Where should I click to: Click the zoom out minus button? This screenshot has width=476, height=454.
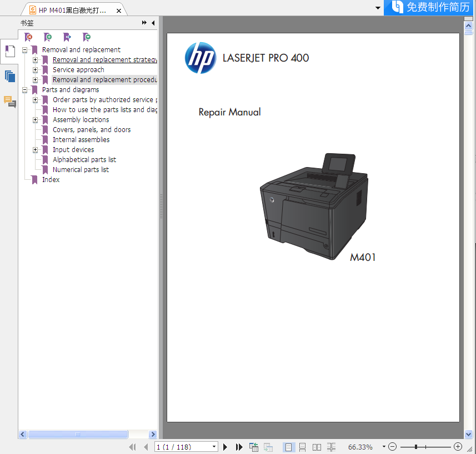(393, 446)
